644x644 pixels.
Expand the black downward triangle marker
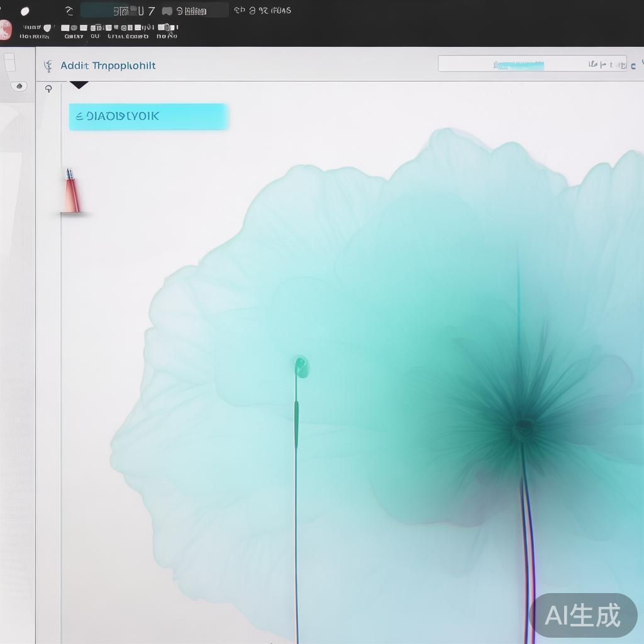pos(79,85)
